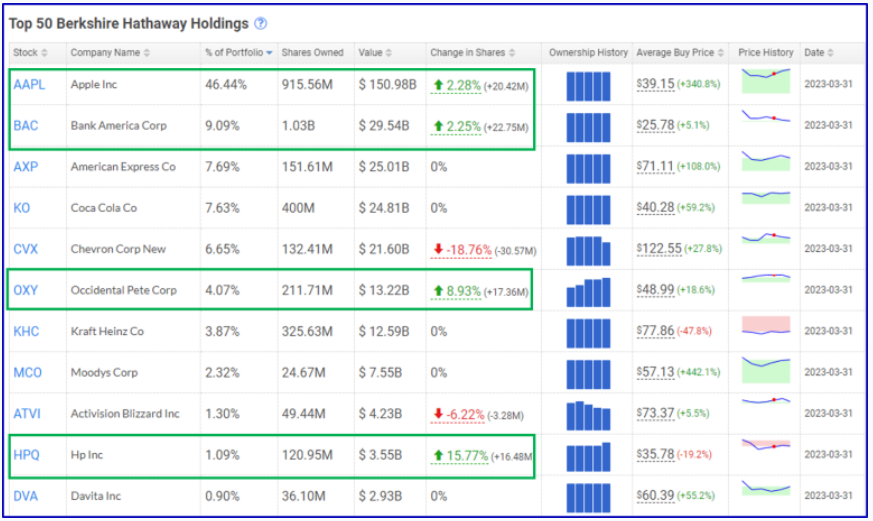Screen dimensions: 873x521
Task: Click Apple's $ 150.98B value cell
Action: [x=388, y=85]
